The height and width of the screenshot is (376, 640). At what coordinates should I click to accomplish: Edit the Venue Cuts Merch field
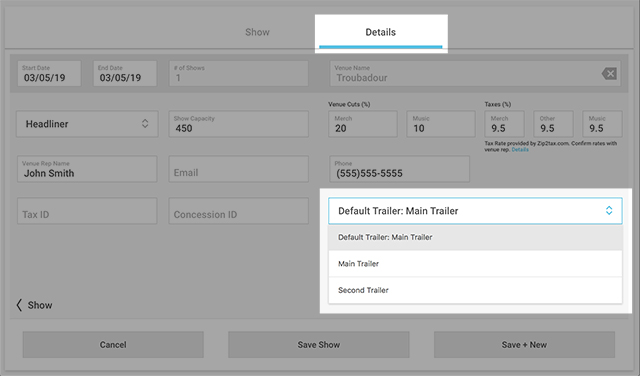[363, 124]
